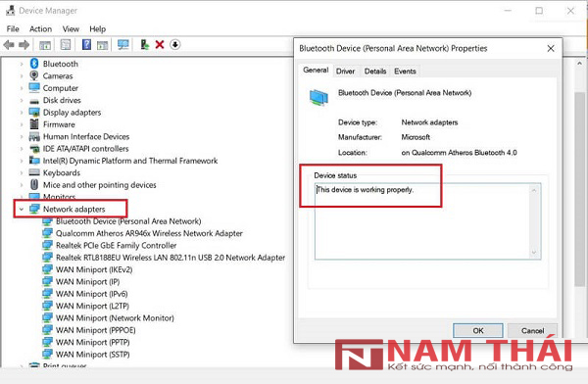Click the Bluetooth category icon
This screenshot has width=588, height=384.
34,64
